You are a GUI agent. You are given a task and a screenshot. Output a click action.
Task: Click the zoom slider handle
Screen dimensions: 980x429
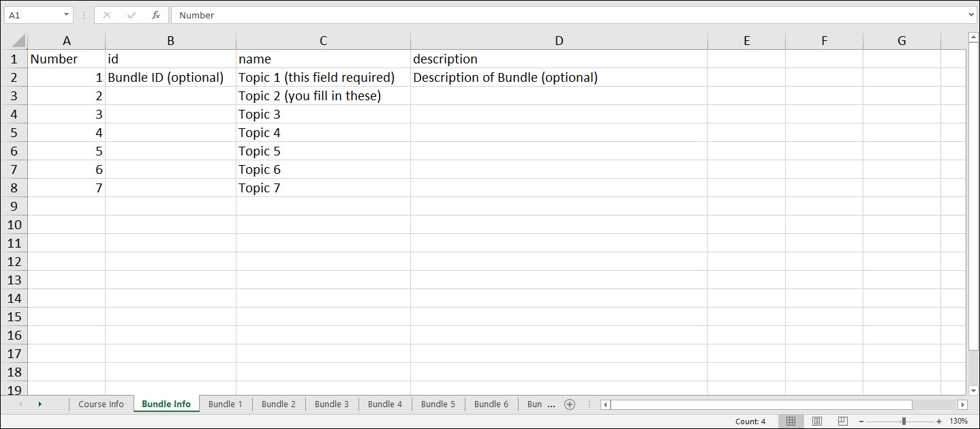(904, 421)
